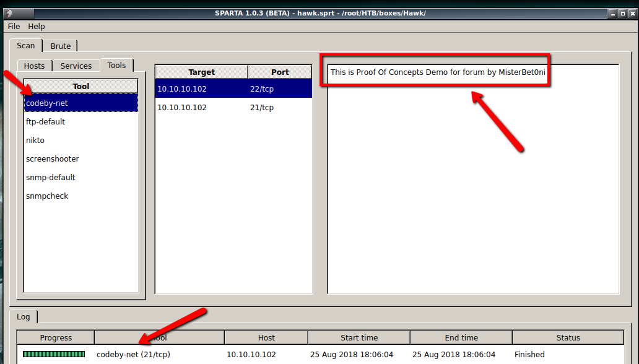Select the Scan tab
Viewport: 639px width, 364px height.
26,45
